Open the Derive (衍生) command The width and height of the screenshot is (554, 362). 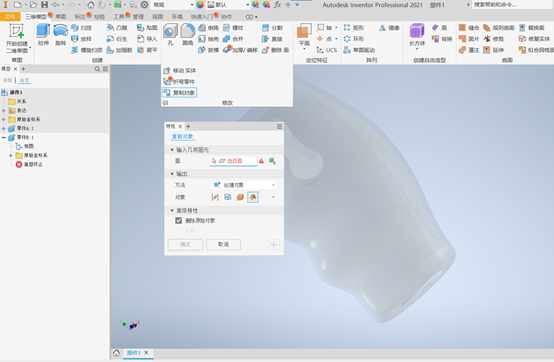(x=117, y=39)
